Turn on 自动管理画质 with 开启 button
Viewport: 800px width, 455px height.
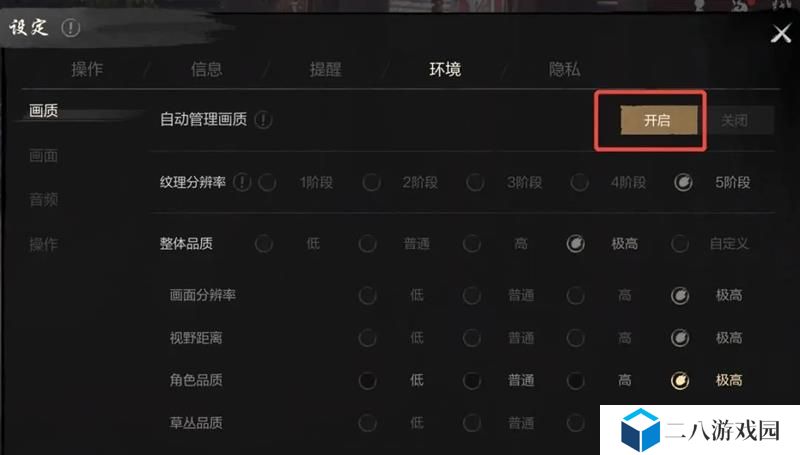[659, 120]
